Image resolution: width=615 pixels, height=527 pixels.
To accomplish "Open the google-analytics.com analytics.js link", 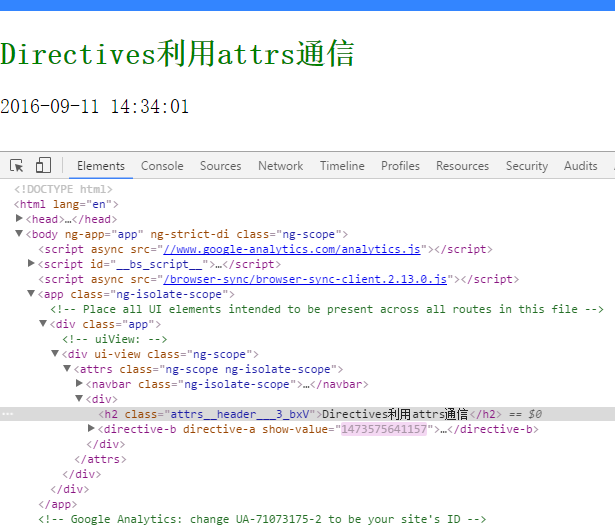I will click(x=292, y=249).
